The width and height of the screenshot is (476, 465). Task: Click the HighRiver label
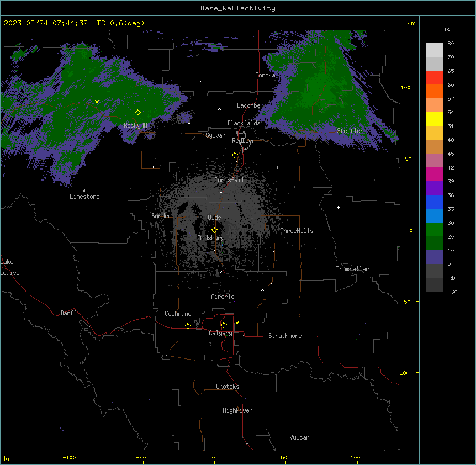click(237, 410)
